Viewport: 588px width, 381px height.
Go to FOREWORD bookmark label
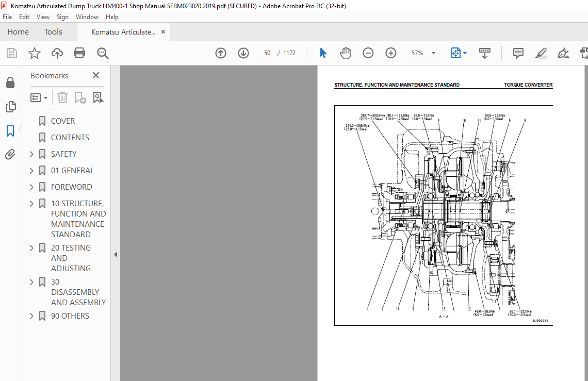click(72, 187)
